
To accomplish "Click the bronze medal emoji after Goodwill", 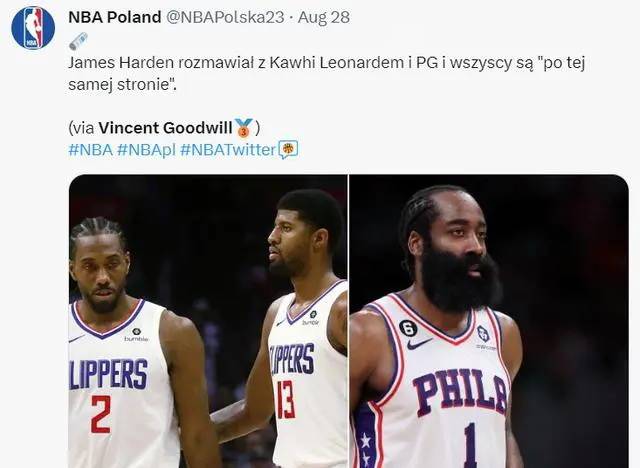I will pyautogui.click(x=244, y=128).
